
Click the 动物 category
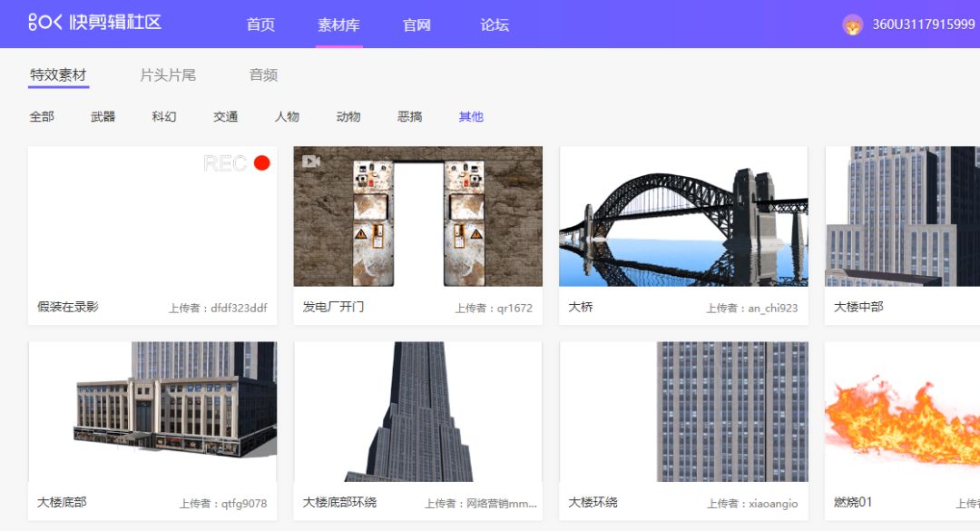[348, 116]
